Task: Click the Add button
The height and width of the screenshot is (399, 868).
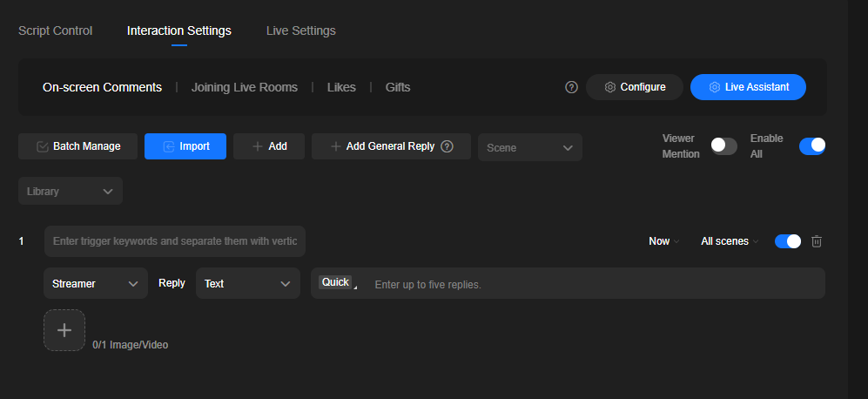Action: 269,146
